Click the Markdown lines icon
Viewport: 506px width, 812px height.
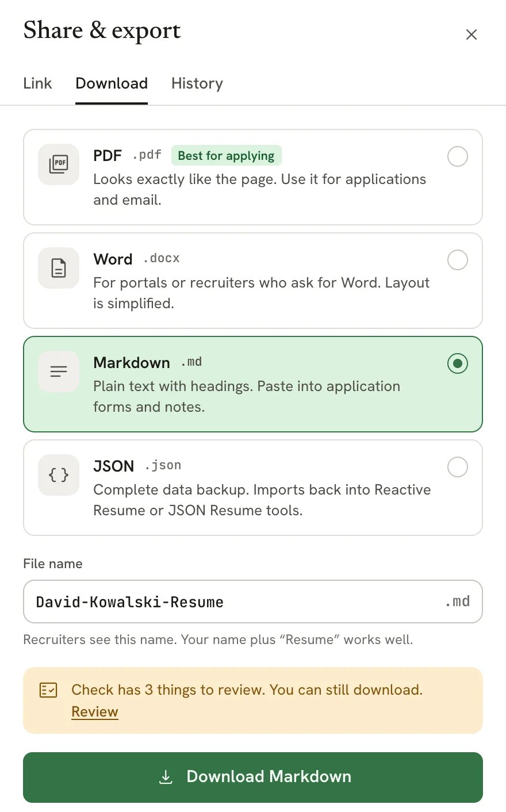[x=59, y=371]
